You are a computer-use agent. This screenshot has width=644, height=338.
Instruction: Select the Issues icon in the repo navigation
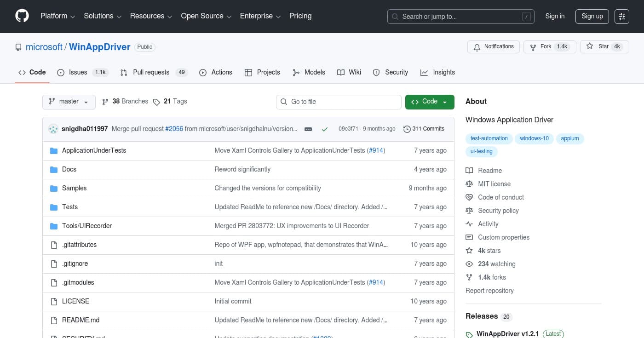(61, 72)
